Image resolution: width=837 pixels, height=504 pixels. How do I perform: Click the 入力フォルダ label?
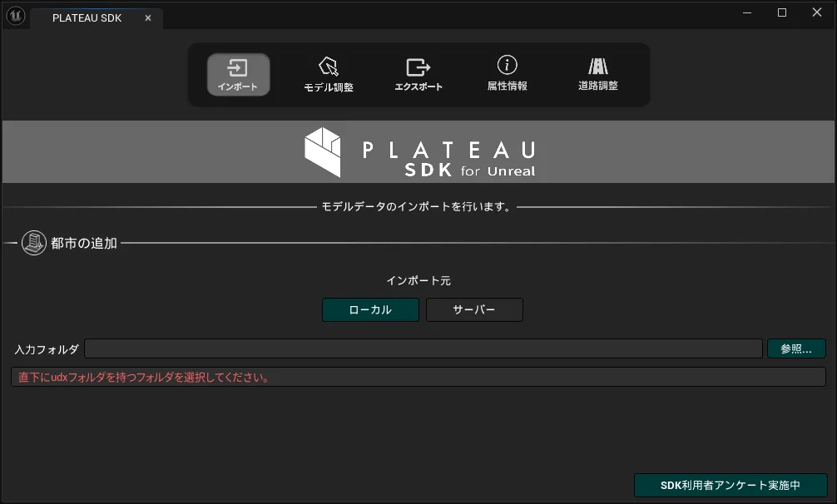(47, 349)
